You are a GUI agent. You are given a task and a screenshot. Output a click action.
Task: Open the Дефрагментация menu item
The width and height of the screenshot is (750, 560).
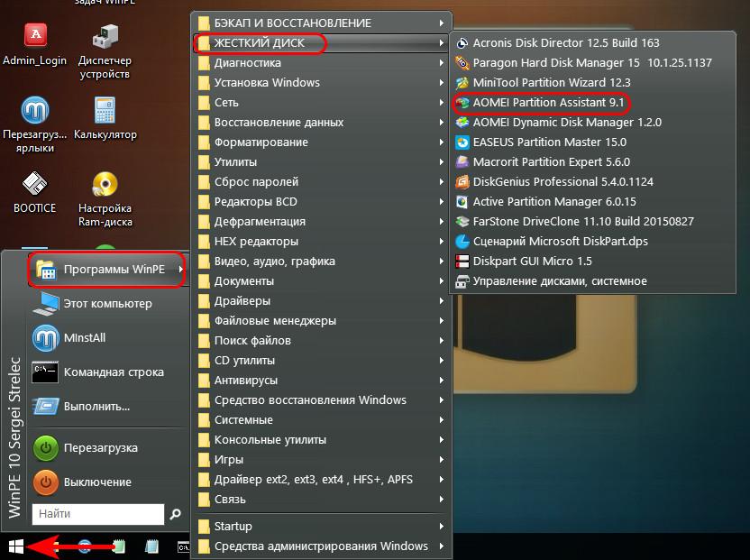click(322, 222)
